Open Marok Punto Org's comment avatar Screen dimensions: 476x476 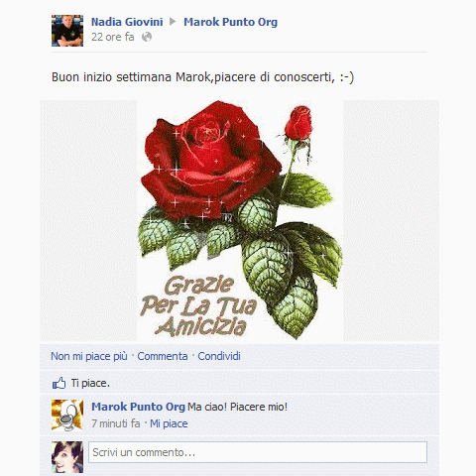[x=67, y=416]
